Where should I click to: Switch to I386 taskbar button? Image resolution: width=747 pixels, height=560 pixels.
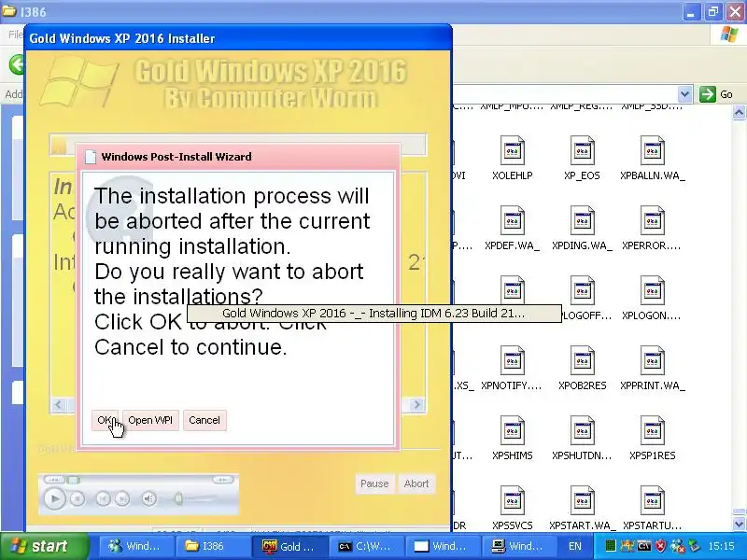213,546
